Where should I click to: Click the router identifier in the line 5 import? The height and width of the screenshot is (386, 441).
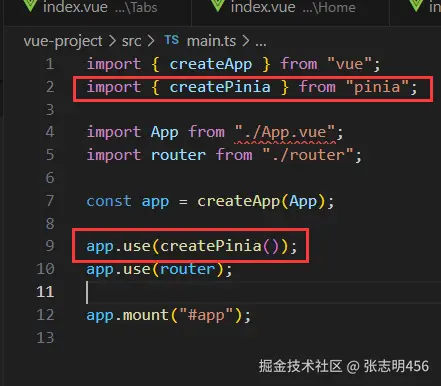pos(178,155)
